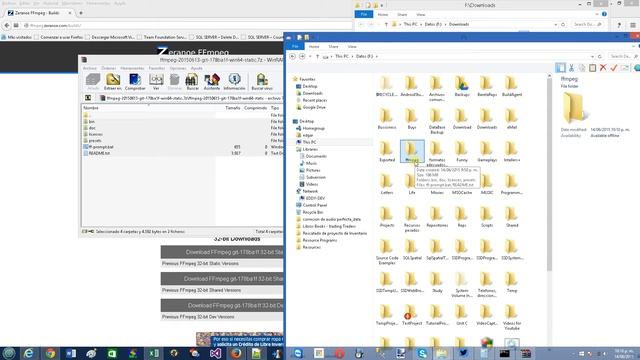Open Internet Explorer from taskbar

pos(29,353)
